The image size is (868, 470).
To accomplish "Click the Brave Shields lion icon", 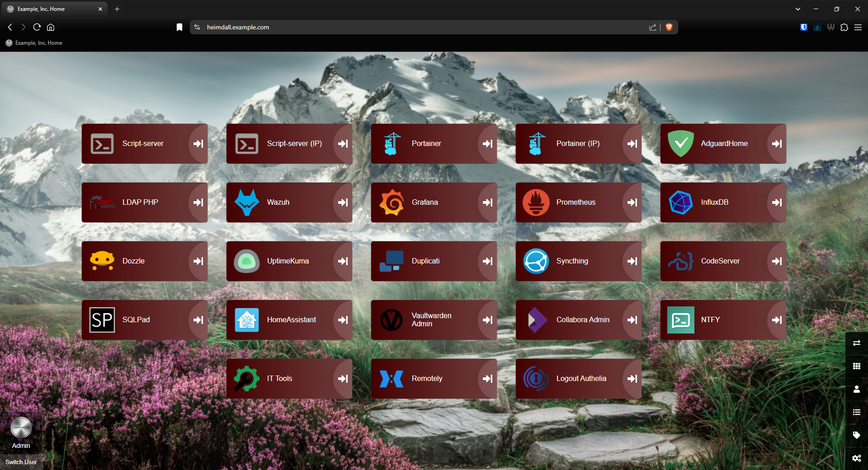I will point(669,27).
